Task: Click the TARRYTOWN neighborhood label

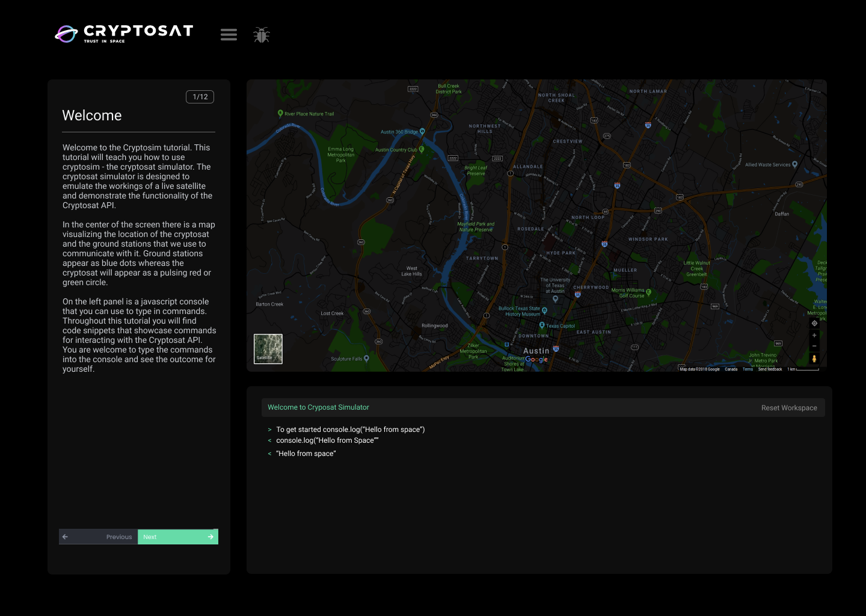Action: point(482,258)
